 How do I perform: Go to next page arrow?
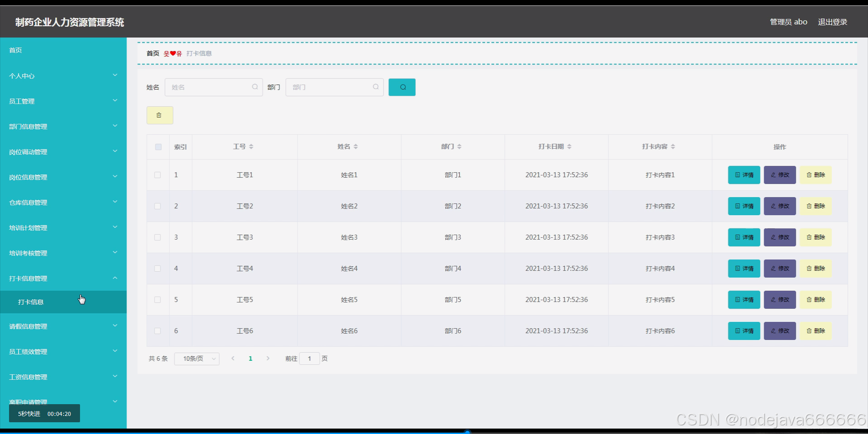pos(268,359)
